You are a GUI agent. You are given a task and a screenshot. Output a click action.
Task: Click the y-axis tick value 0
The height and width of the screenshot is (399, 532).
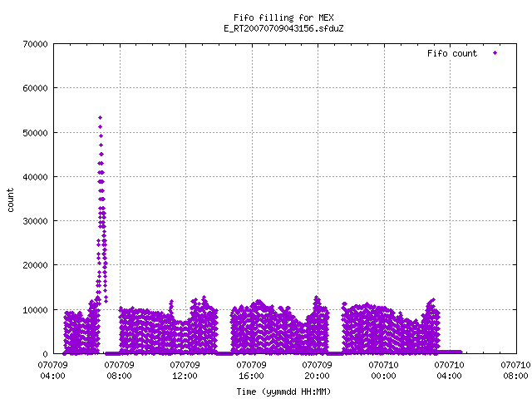pos(45,354)
